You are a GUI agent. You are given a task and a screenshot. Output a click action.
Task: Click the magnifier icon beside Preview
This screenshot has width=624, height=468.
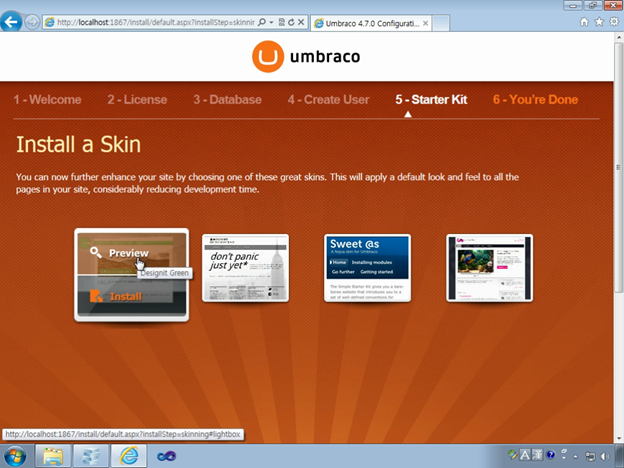tap(96, 252)
